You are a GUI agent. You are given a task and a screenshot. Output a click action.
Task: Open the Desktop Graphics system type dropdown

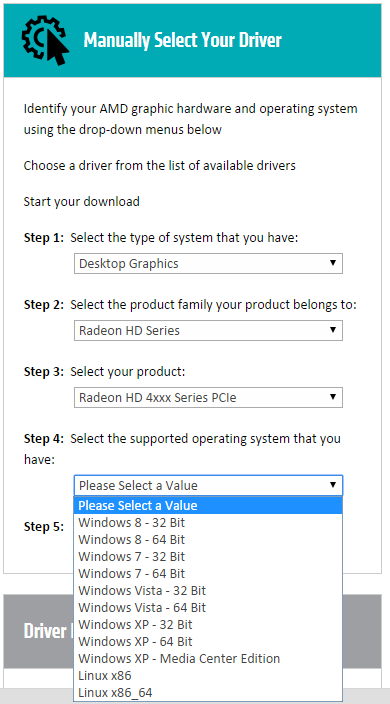pos(208,264)
